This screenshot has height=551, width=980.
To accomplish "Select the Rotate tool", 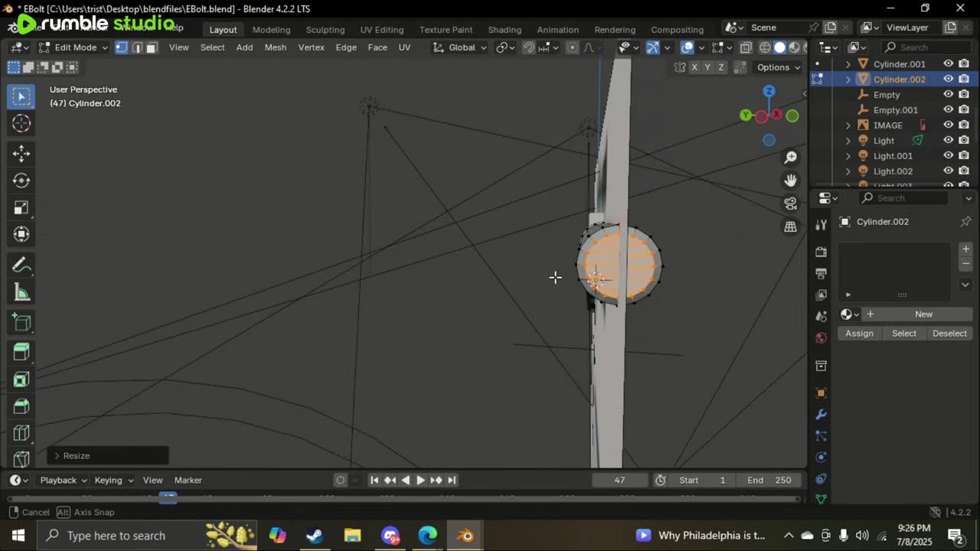I will (21, 181).
